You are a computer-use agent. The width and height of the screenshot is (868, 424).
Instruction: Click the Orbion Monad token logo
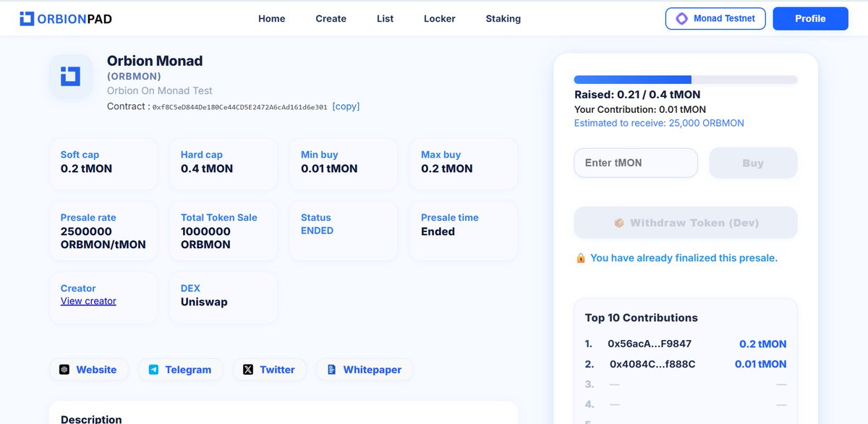[70, 76]
